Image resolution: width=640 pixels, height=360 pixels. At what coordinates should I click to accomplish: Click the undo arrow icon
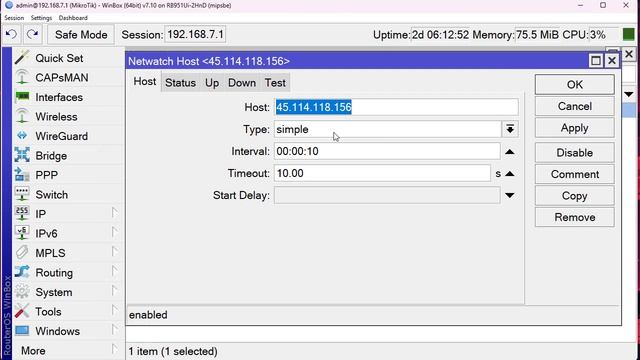[x=11, y=35]
